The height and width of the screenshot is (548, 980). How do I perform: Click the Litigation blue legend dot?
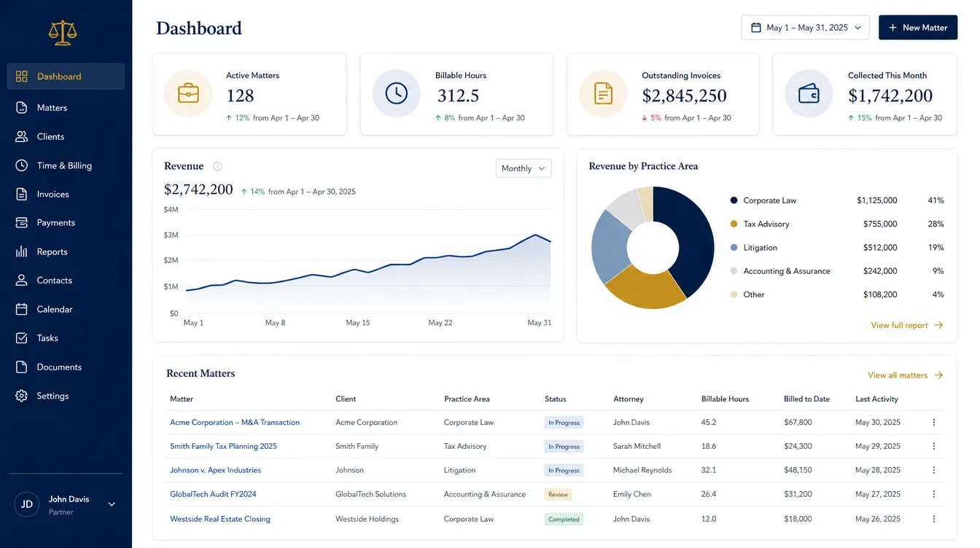[x=734, y=248]
